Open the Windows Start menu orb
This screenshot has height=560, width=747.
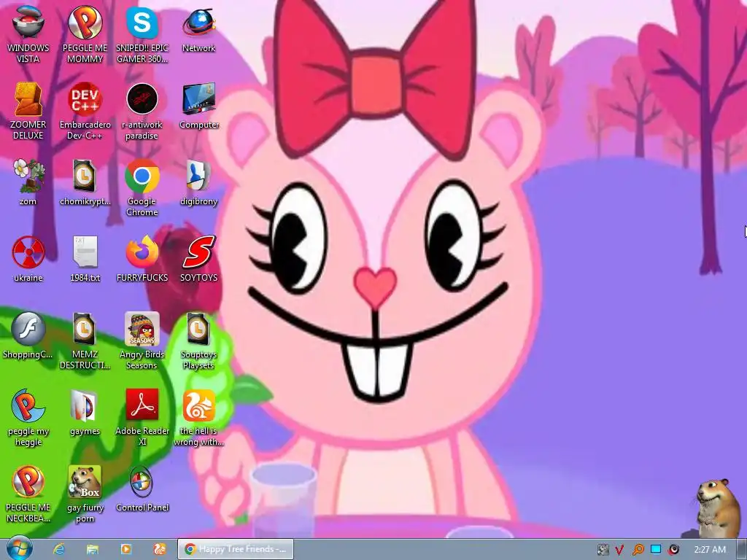(19, 548)
